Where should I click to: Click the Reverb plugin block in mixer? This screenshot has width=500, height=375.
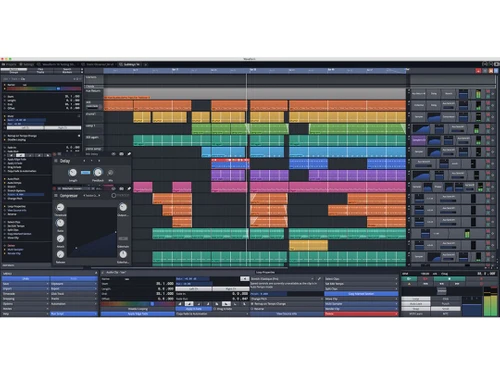[448, 94]
